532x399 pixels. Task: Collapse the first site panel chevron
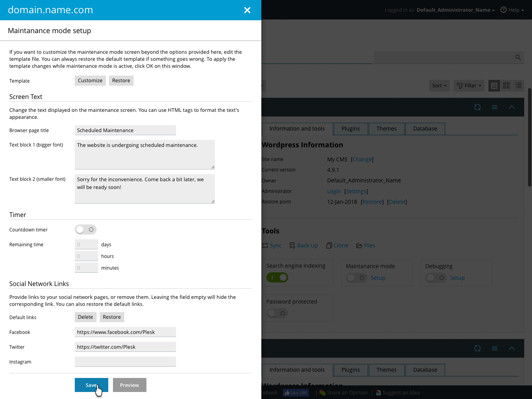[512, 107]
